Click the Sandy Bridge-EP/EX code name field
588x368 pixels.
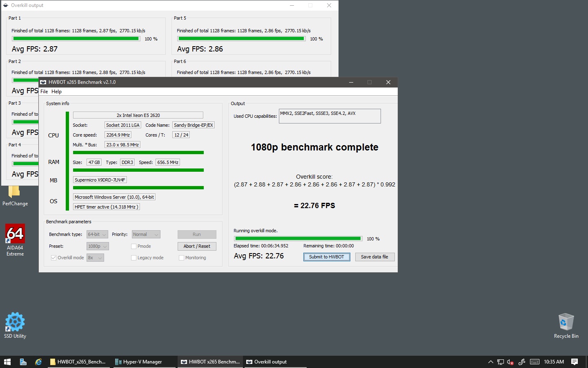194,125
